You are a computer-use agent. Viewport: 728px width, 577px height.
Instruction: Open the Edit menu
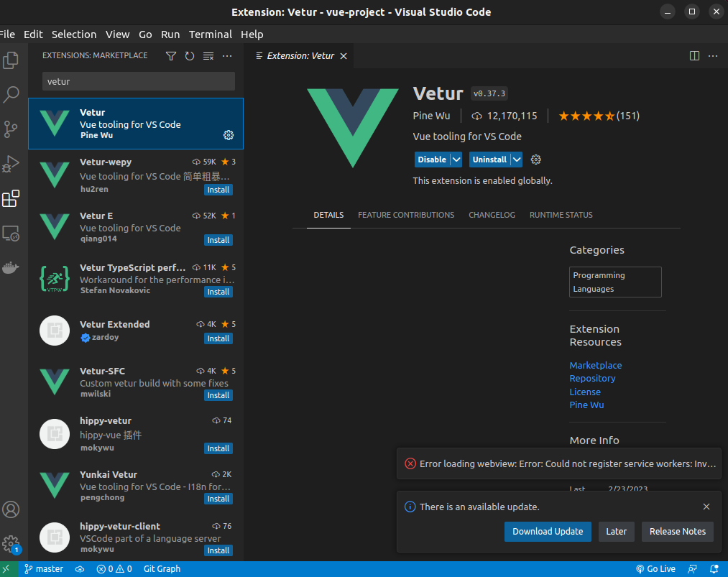tap(34, 34)
